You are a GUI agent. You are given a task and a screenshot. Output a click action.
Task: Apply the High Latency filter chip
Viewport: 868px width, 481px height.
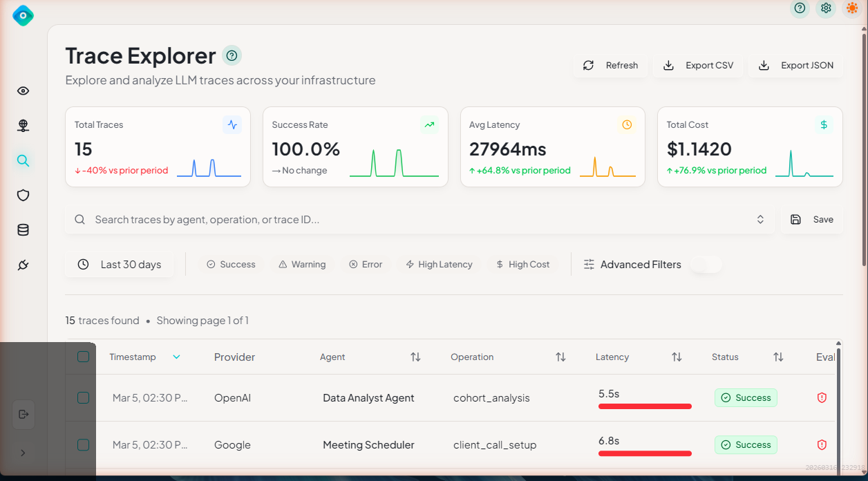pyautogui.click(x=439, y=265)
